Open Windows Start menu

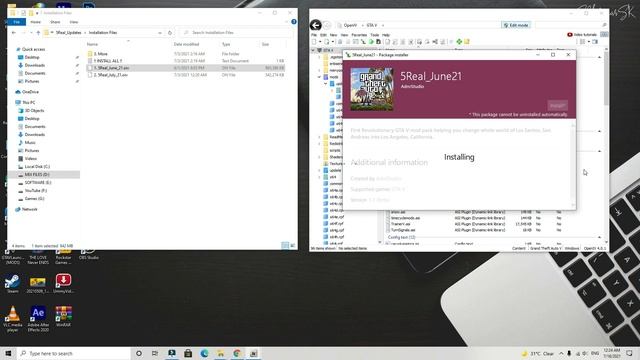(8, 353)
